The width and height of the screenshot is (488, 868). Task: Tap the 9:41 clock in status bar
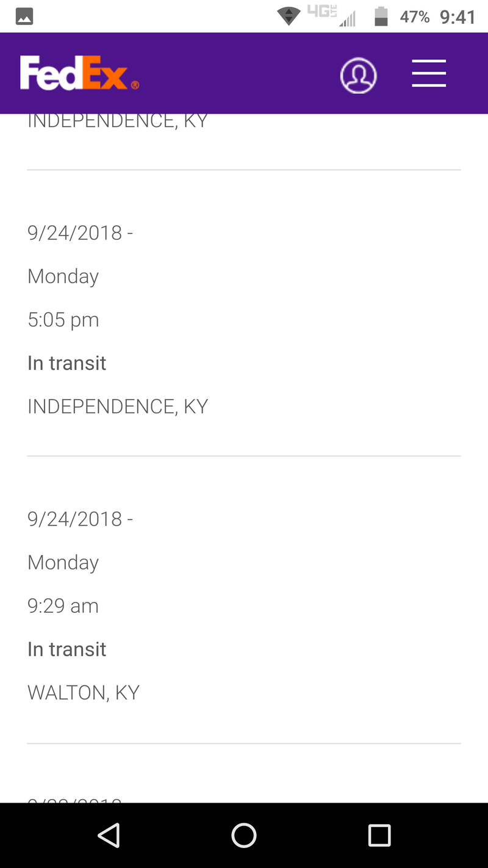pos(457,16)
